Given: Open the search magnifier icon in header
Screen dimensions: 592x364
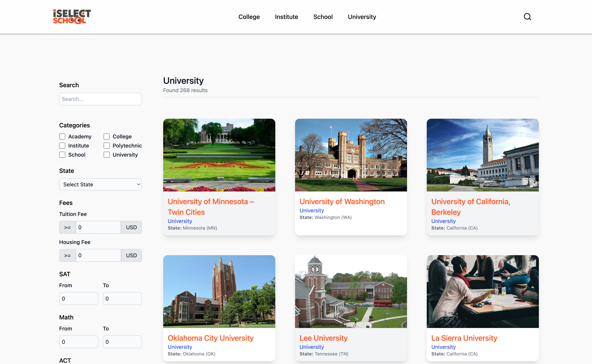Looking at the screenshot, I should pyautogui.click(x=527, y=17).
